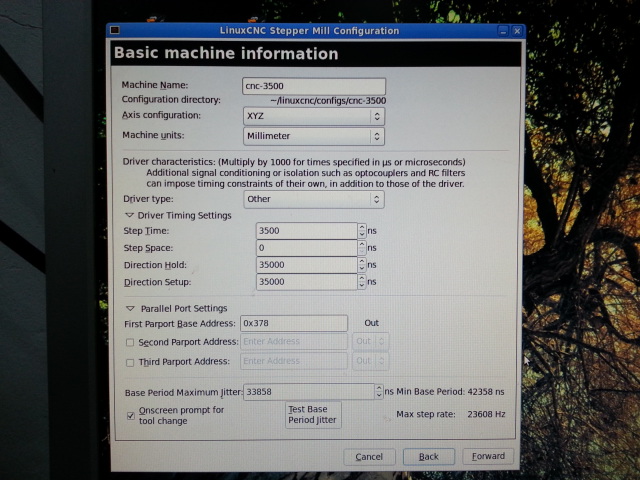Click the window menu icon in title bar
Viewport: 640px width, 480px height.
click(x=115, y=30)
